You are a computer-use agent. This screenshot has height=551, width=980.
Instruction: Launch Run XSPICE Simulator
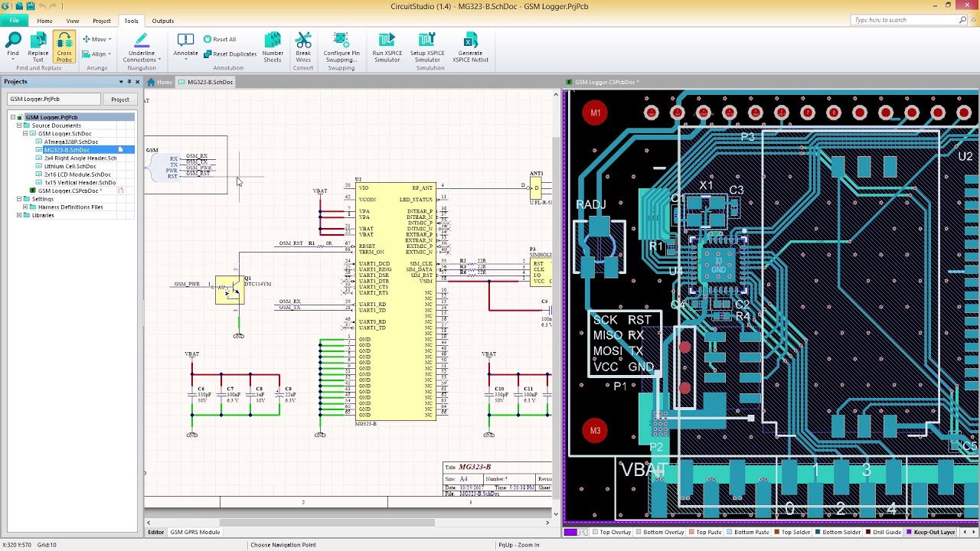pos(387,47)
